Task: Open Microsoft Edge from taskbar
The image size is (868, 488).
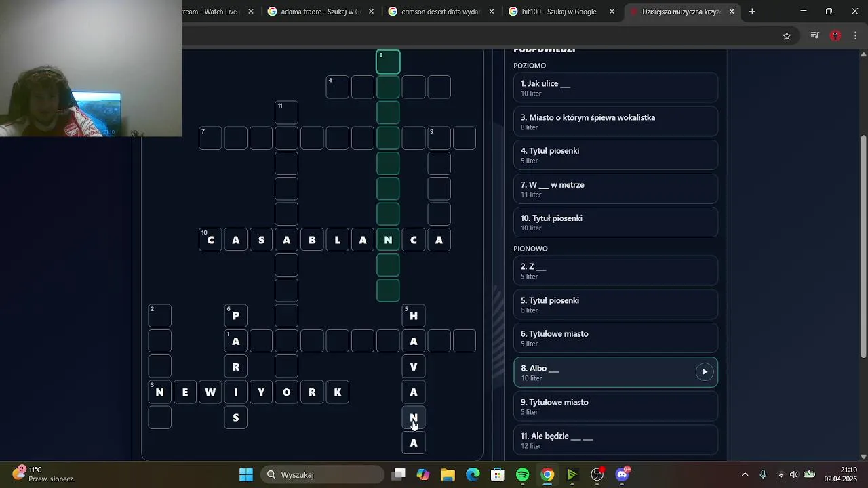Action: point(473,474)
